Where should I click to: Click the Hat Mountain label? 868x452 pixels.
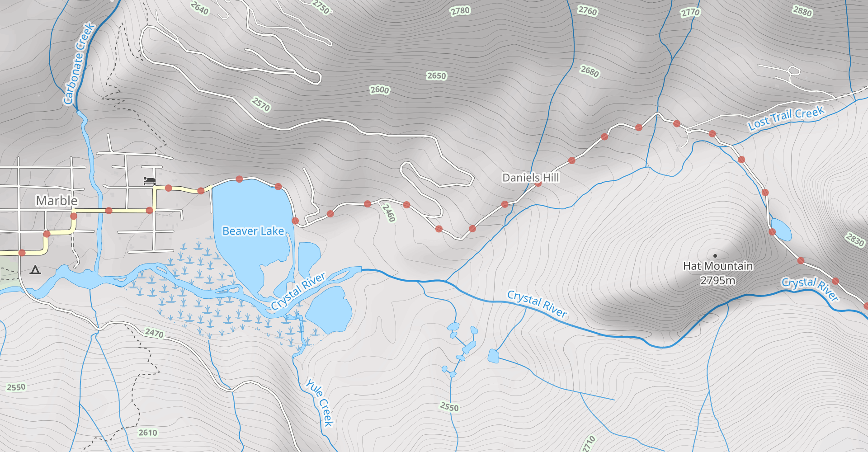(718, 266)
